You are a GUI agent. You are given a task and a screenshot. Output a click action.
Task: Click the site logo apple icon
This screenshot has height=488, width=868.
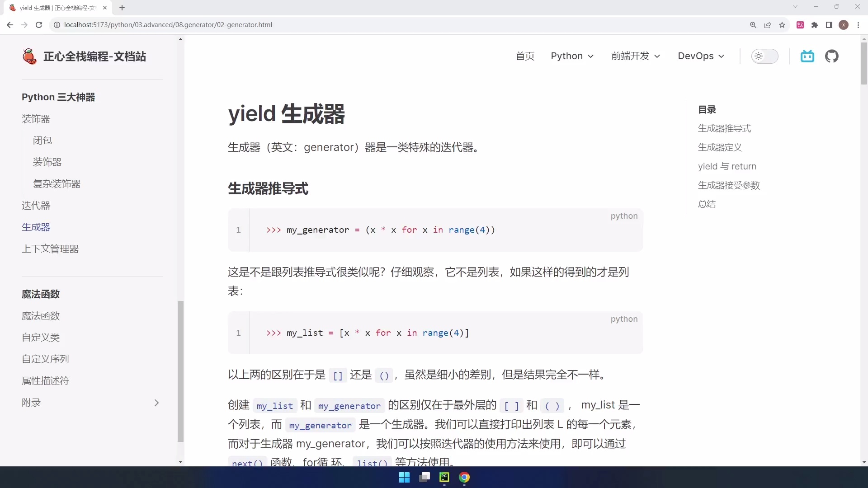[x=29, y=56]
